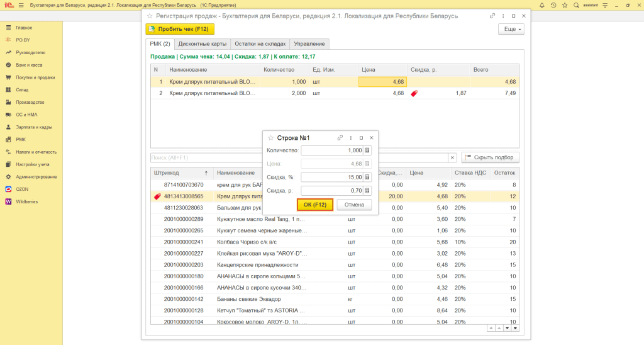The height and width of the screenshot is (345, 644).
Task: Open the Банк и касса icon
Action: [8, 65]
